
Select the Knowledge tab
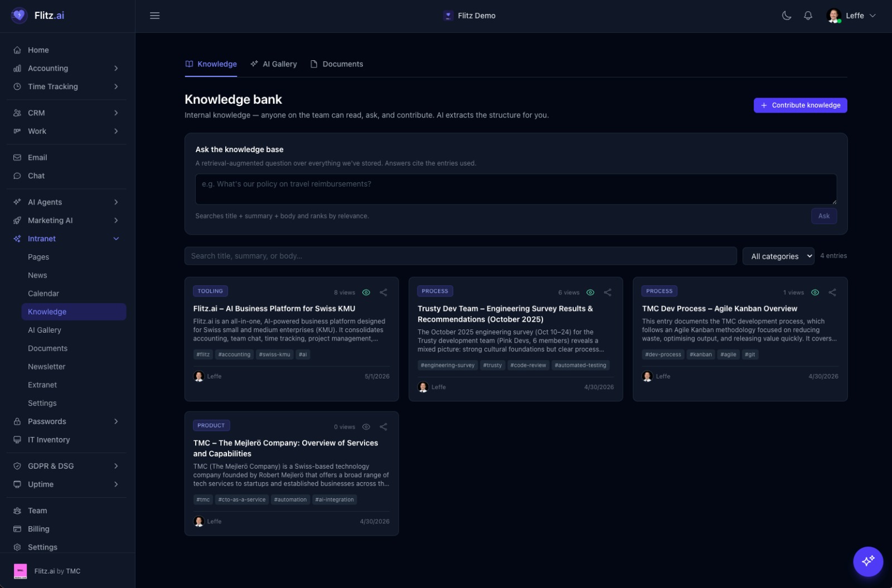(x=211, y=64)
